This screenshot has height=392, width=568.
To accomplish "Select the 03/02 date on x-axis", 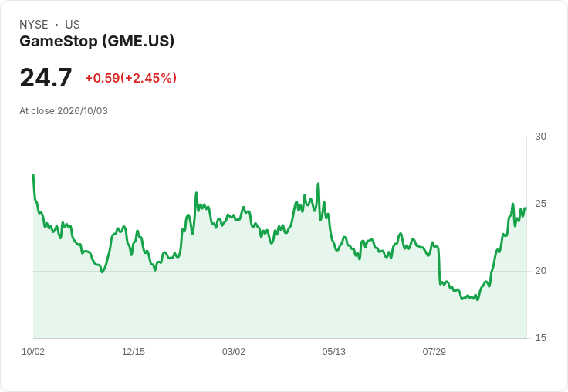I will click(234, 351).
